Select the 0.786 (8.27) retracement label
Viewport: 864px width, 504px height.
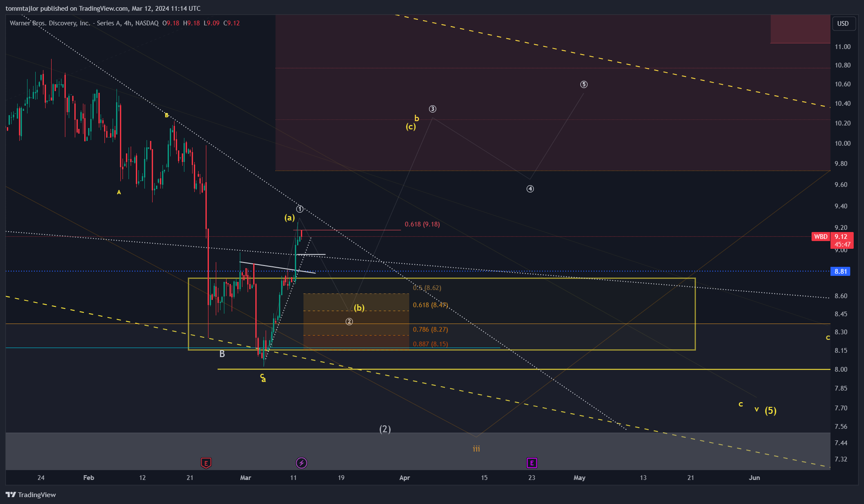point(430,330)
